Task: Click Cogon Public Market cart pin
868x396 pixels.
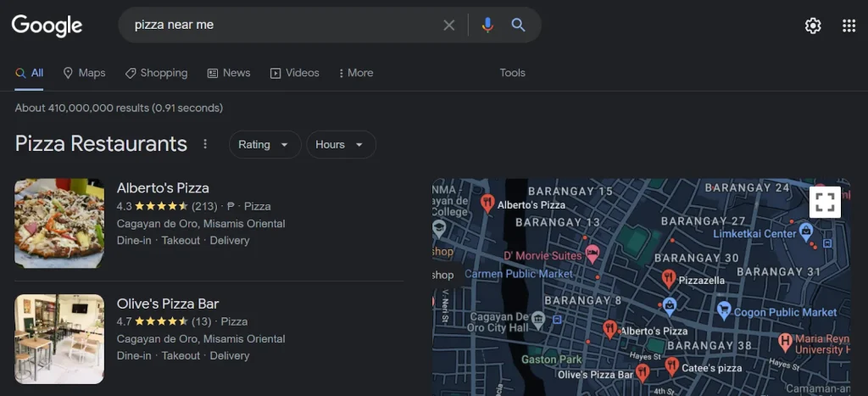Action: (724, 310)
